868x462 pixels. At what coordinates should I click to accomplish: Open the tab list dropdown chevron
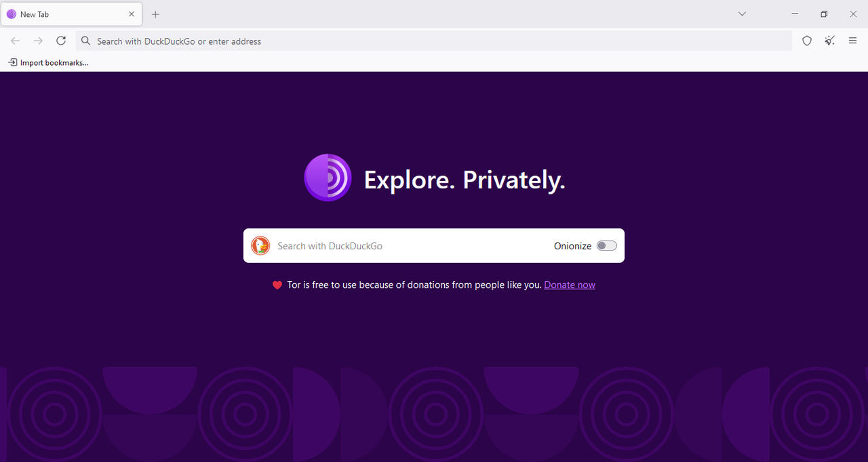(742, 14)
